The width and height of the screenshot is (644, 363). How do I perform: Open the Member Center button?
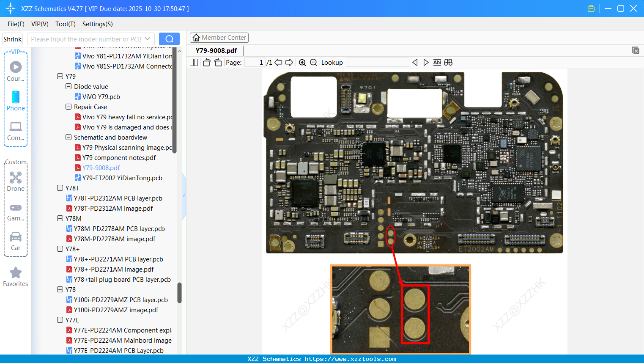pyautogui.click(x=219, y=38)
